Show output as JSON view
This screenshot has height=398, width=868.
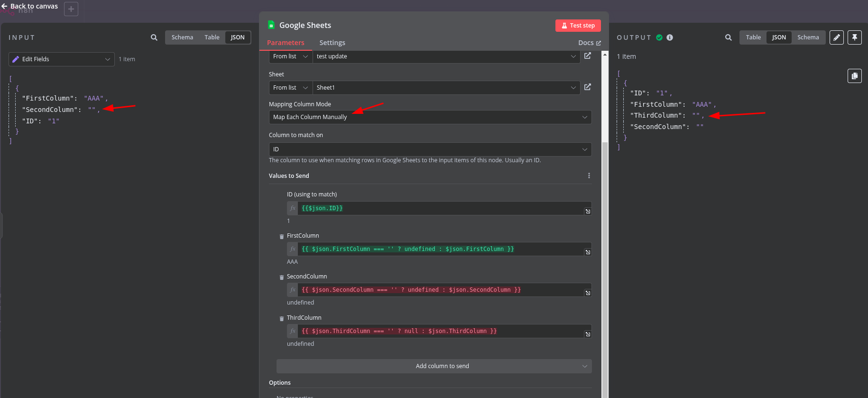tap(779, 37)
